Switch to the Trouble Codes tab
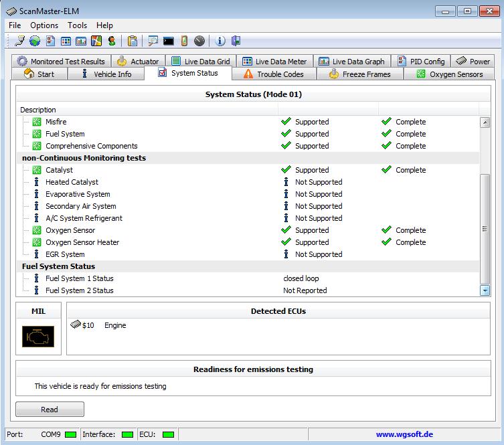504x445 pixels. (x=273, y=74)
